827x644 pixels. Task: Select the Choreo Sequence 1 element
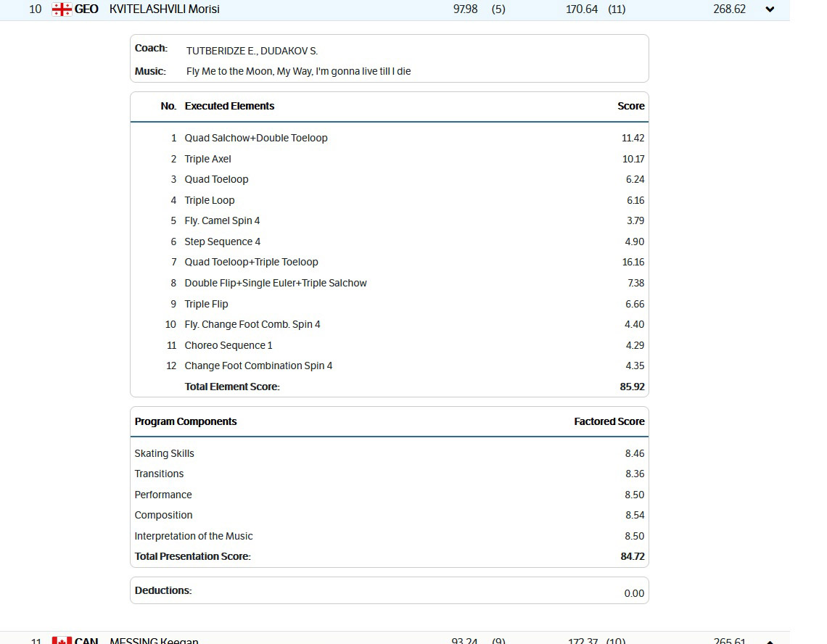229,345
